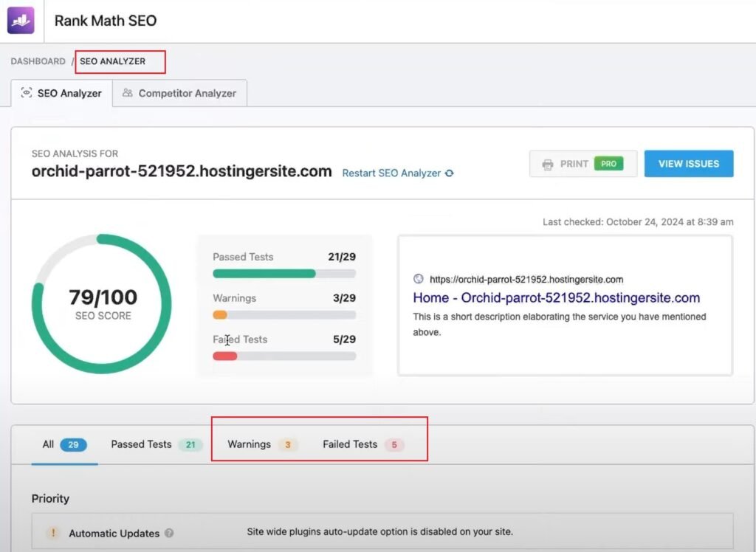Select the All 29 filter tab

pyautogui.click(x=65, y=444)
